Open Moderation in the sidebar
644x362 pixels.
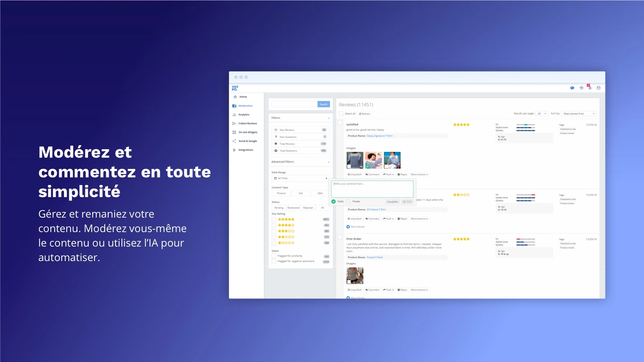pyautogui.click(x=246, y=106)
